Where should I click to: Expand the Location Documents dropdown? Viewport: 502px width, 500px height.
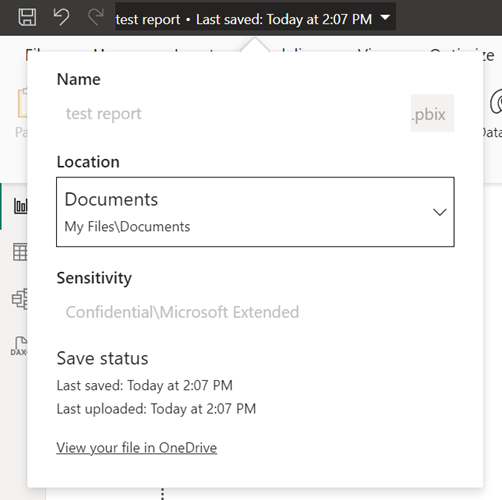coord(255,212)
